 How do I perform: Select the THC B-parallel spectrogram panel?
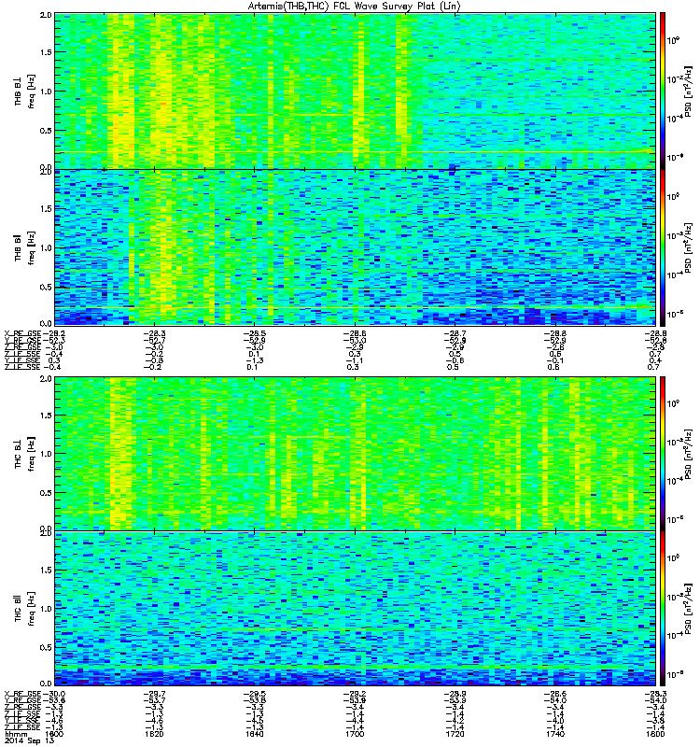click(355, 609)
